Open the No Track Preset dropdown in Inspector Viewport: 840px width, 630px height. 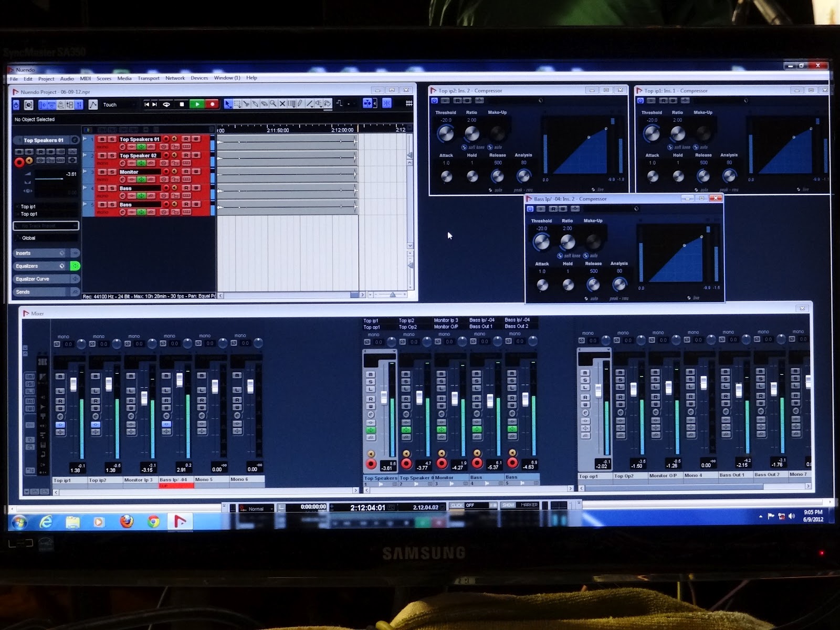pyautogui.click(x=46, y=226)
